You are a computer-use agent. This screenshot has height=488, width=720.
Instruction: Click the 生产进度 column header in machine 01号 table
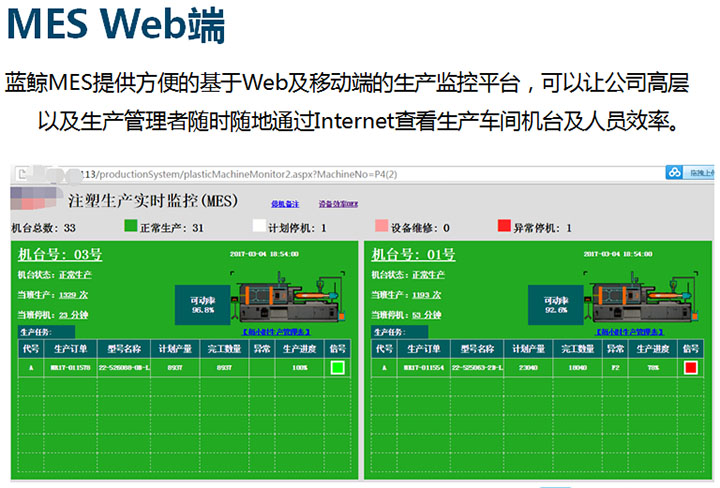(x=653, y=349)
